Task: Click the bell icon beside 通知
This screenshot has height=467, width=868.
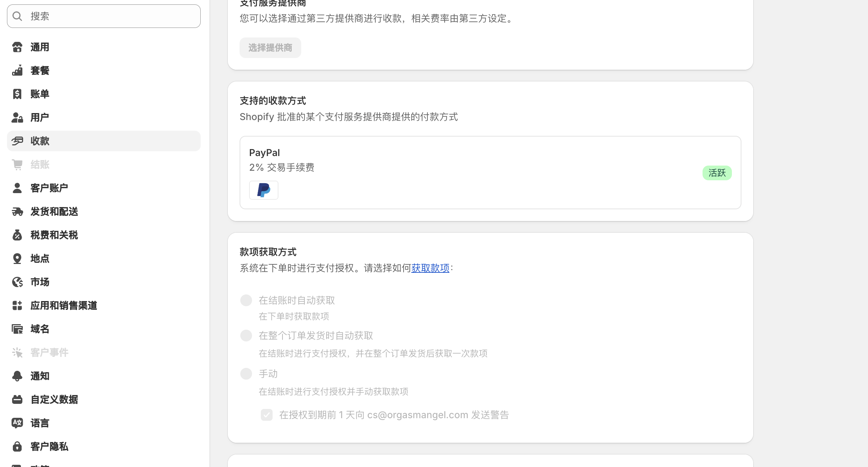Action: [17, 376]
